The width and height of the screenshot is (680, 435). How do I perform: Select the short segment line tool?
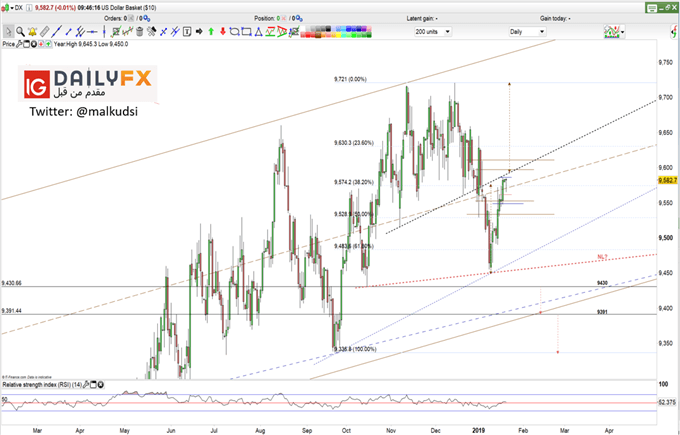[x=69, y=32]
